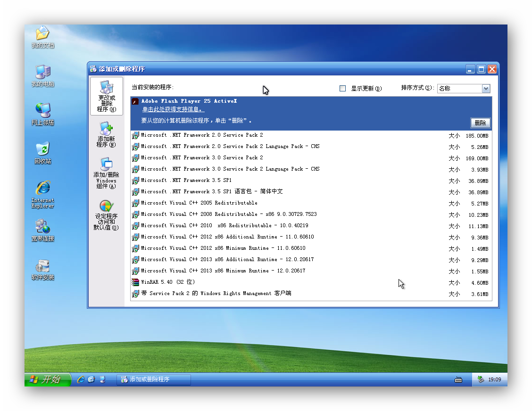Click icon of Windows Rights Management 客户端
532x411 pixels.
(x=135, y=294)
